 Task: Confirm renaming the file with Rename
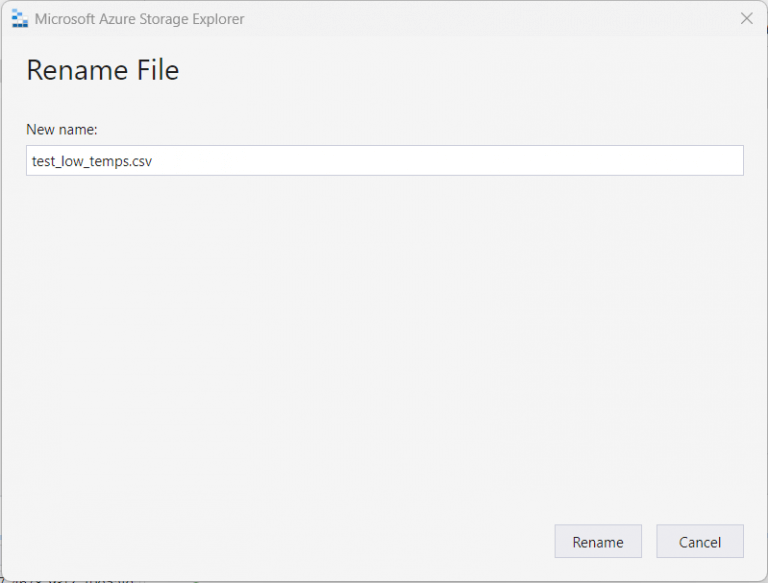tap(598, 542)
